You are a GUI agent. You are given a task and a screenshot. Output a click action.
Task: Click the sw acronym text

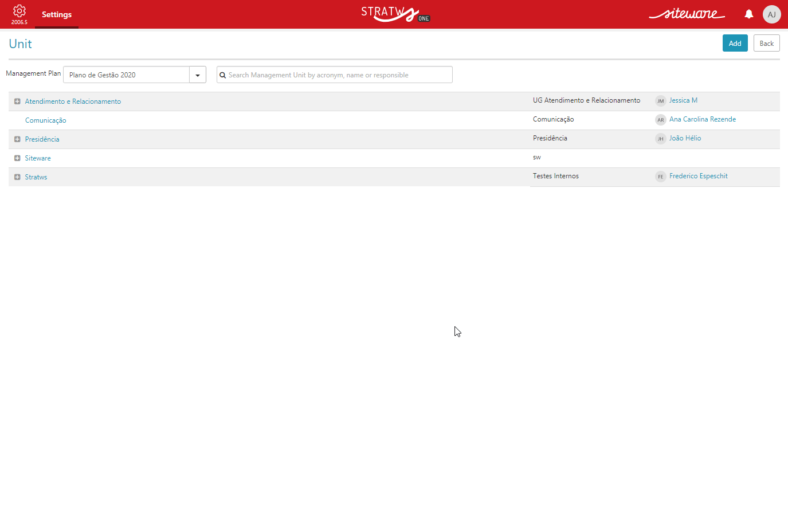(536, 157)
